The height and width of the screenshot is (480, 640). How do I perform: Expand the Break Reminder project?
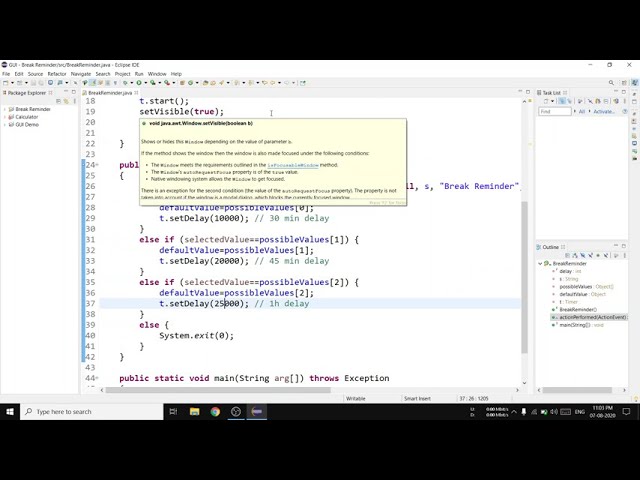tap(5, 109)
